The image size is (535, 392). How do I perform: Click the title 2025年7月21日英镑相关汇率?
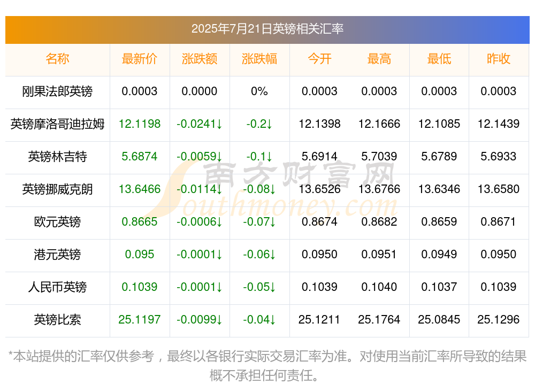point(267,29)
